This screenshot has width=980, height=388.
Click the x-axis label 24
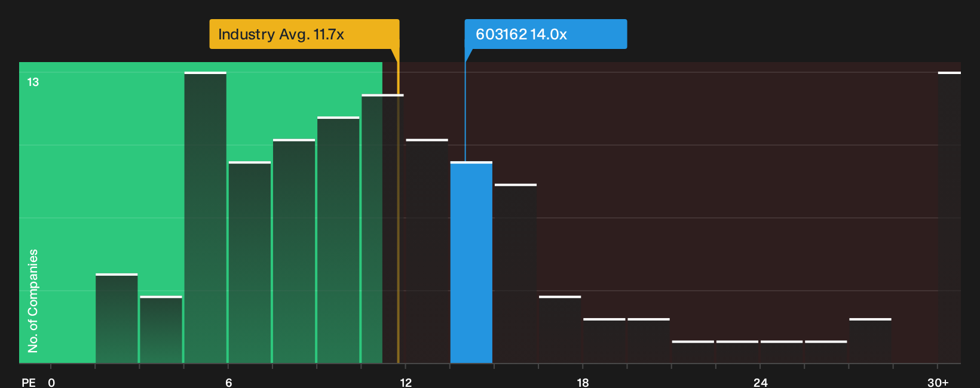click(760, 382)
